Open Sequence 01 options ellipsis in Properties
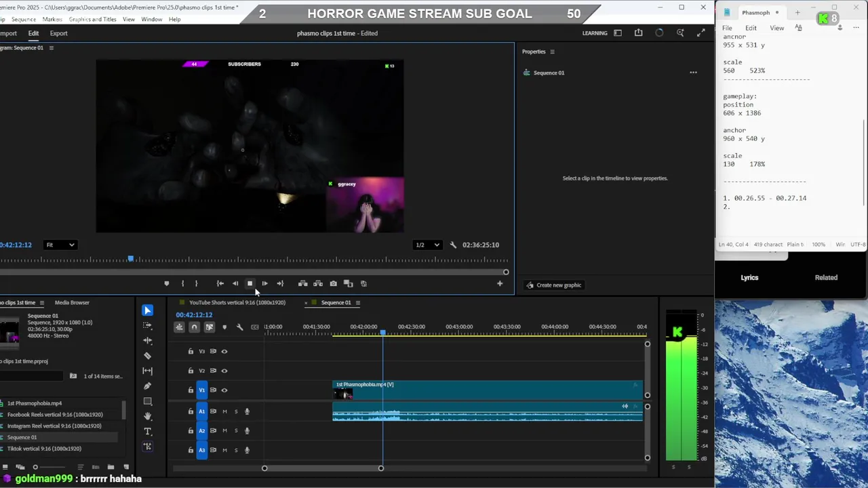 click(693, 73)
